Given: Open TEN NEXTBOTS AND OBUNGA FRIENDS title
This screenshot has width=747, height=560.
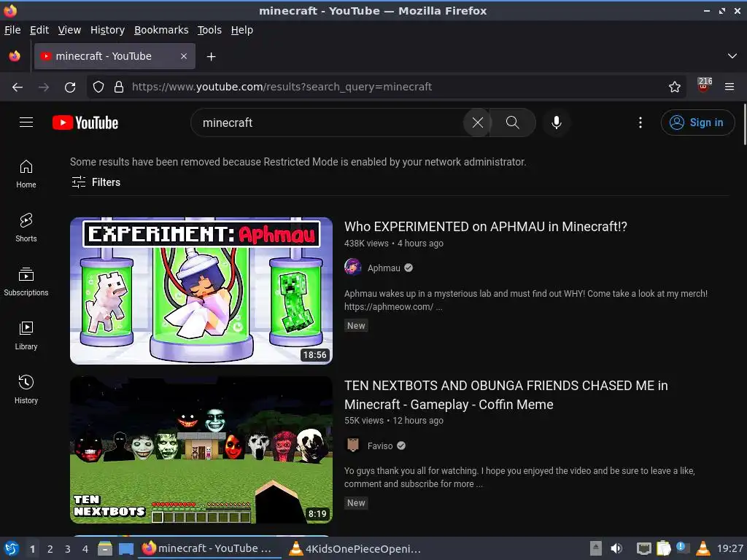Looking at the screenshot, I should tap(506, 394).
